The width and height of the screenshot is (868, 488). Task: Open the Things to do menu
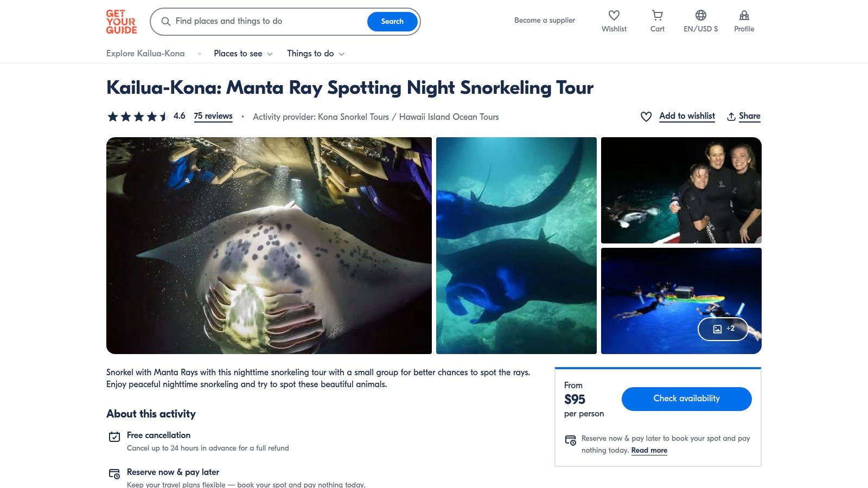point(315,53)
